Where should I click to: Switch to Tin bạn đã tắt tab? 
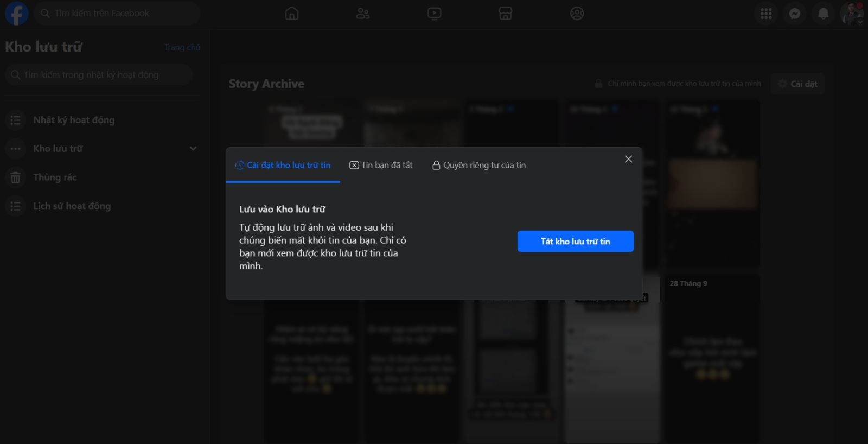(x=381, y=165)
